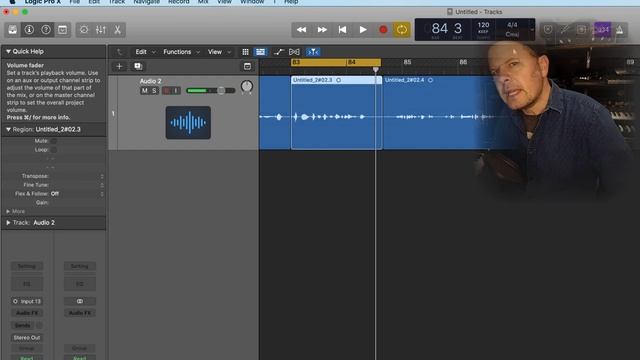The width and height of the screenshot is (640, 360).
Task: Add new track with plus button
Action: [119, 66]
